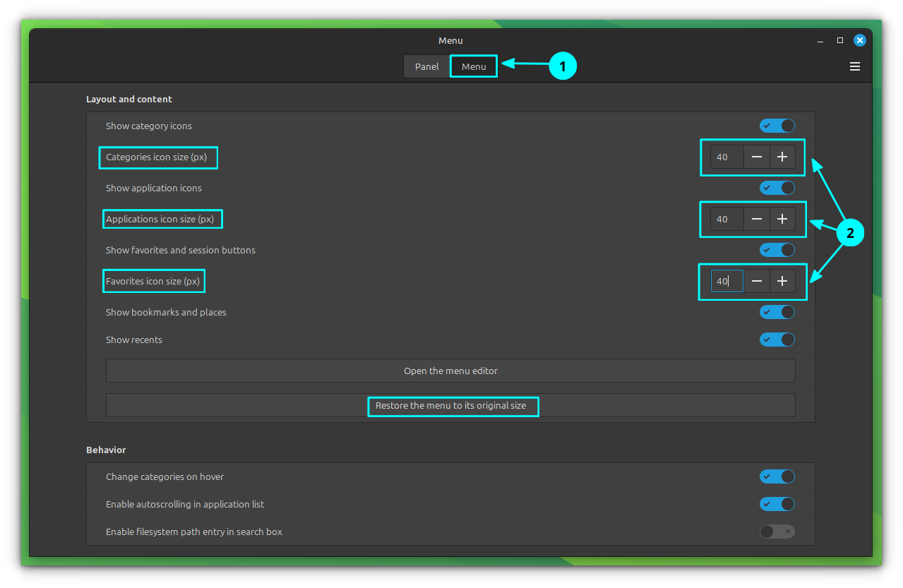Click minus icon for Categories icon size
This screenshot has height=588, width=903.
(756, 157)
